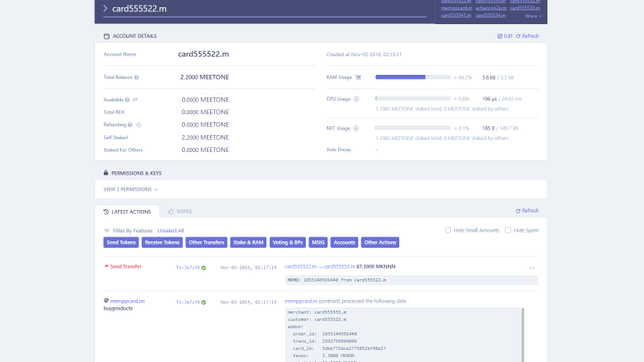This screenshot has height=362, width=644.
Task: Click the clock icon beside Refunding
Action: point(138,125)
